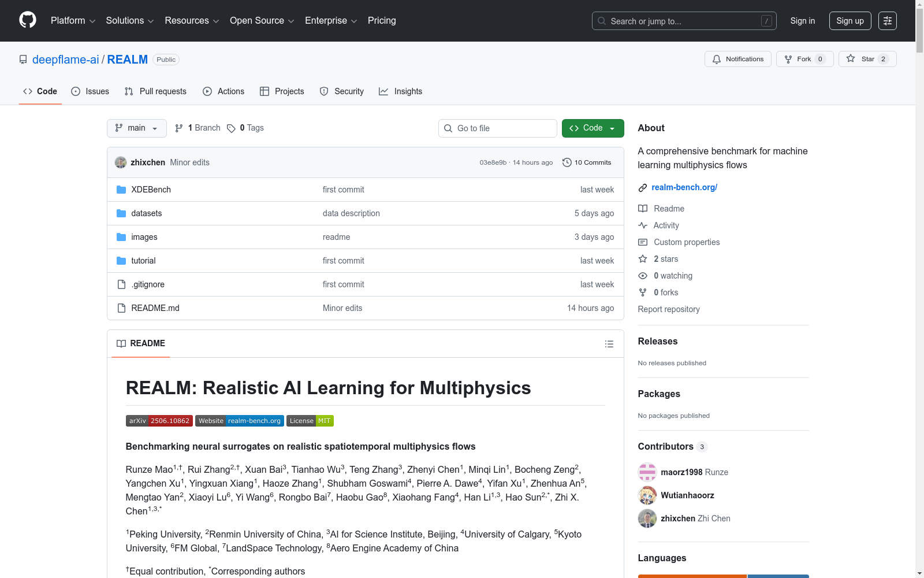Viewport: 924px width, 578px height.
Task: Focus the Search or jump to field
Action: point(684,21)
